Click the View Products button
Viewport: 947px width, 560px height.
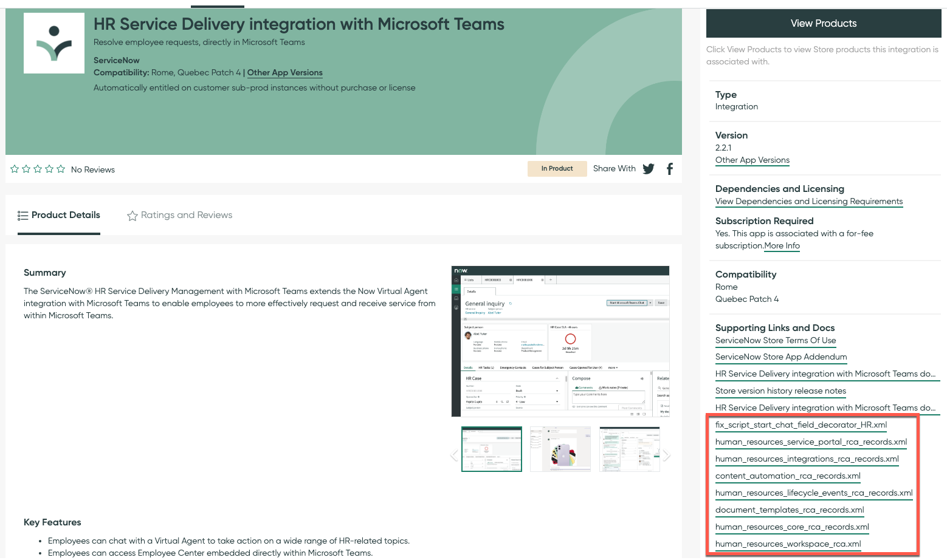pyautogui.click(x=824, y=23)
